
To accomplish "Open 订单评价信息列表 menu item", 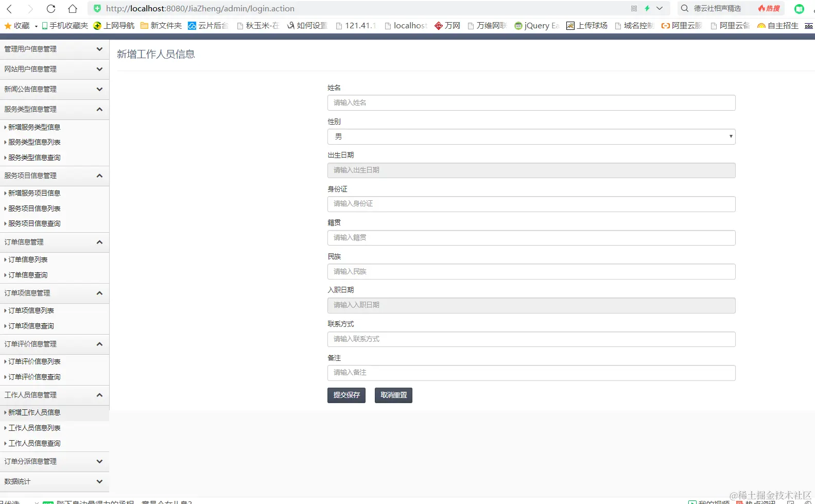I will coord(34,361).
